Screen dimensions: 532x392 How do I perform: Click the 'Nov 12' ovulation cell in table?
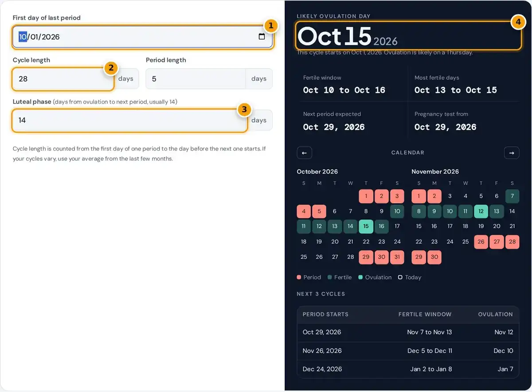pyautogui.click(x=504, y=332)
